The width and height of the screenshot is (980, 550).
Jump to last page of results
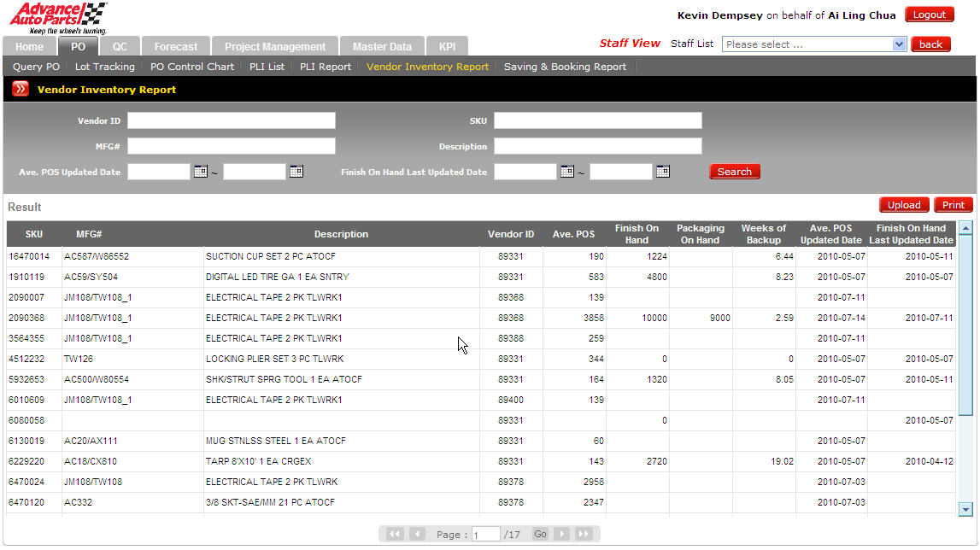tap(583, 534)
